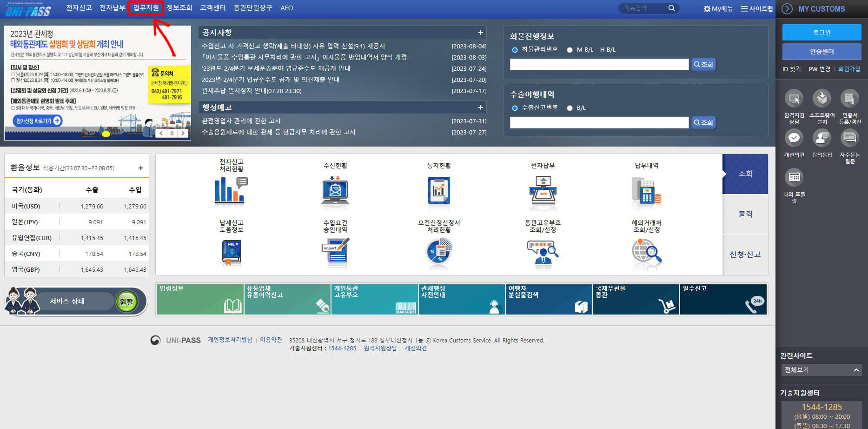Select the 화물관리번호 radio button

pos(514,50)
